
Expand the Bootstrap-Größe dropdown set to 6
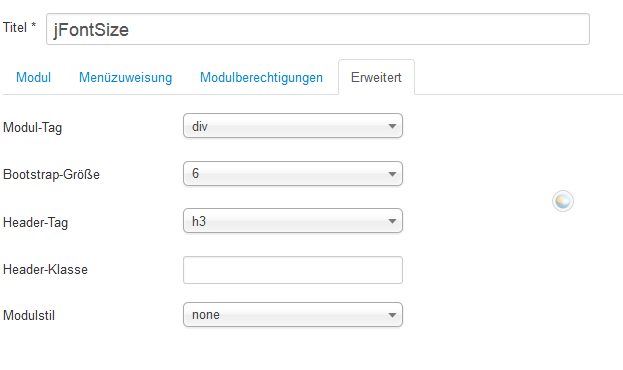[293, 173]
